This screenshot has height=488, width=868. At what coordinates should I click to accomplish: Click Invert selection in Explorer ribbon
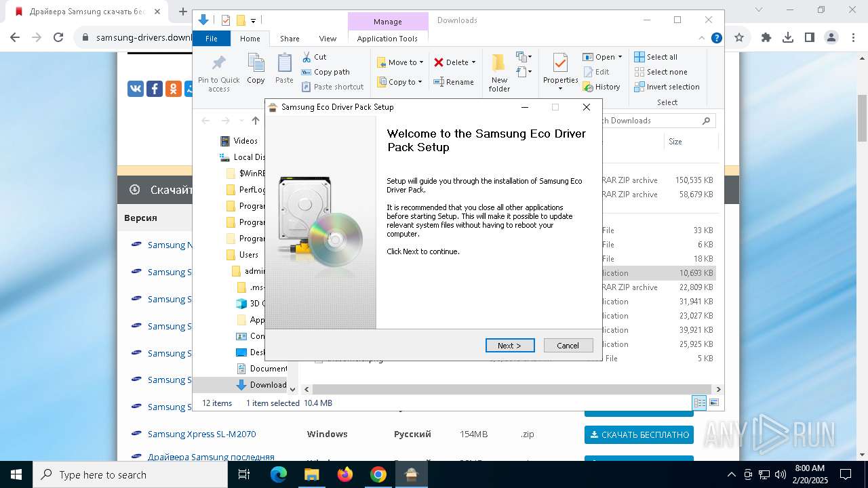click(667, 87)
